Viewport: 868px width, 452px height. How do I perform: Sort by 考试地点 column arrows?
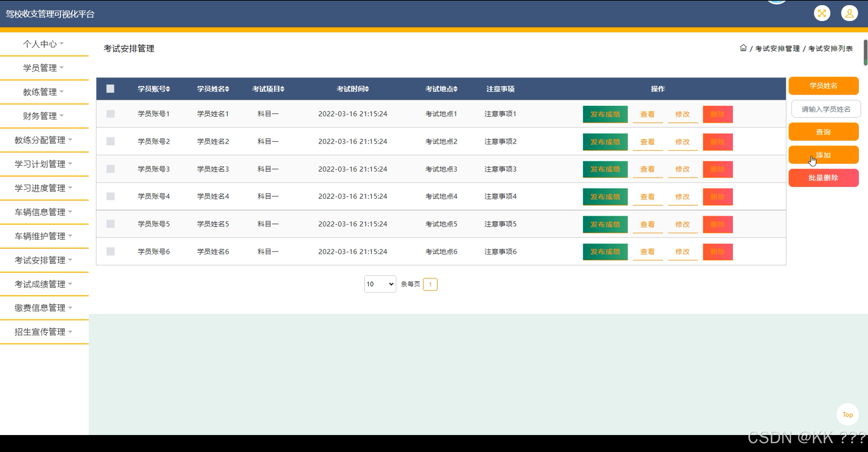click(x=455, y=89)
